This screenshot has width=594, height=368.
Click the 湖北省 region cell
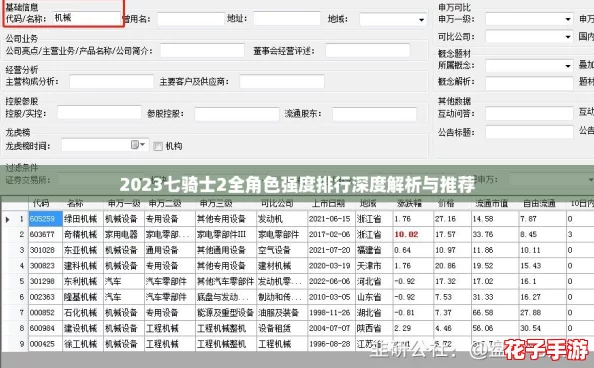coord(369,313)
